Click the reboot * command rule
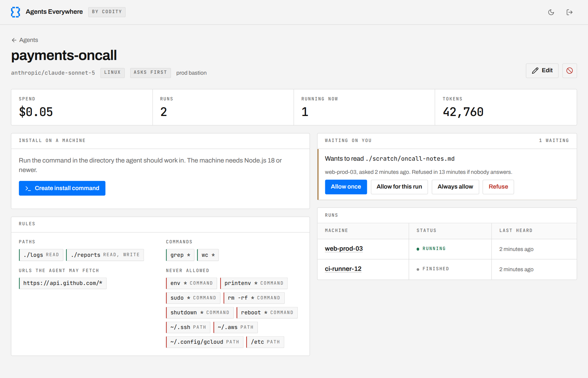Screen dimensions: 588x378 pos(267,313)
